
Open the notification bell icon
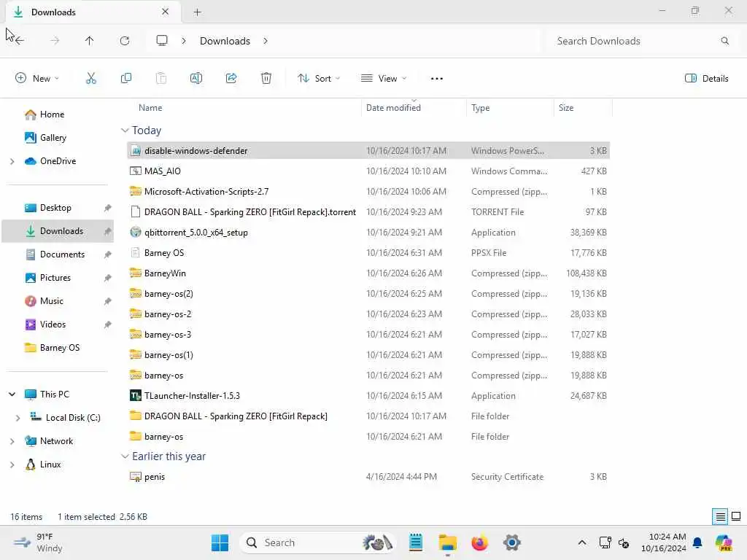coord(698,542)
